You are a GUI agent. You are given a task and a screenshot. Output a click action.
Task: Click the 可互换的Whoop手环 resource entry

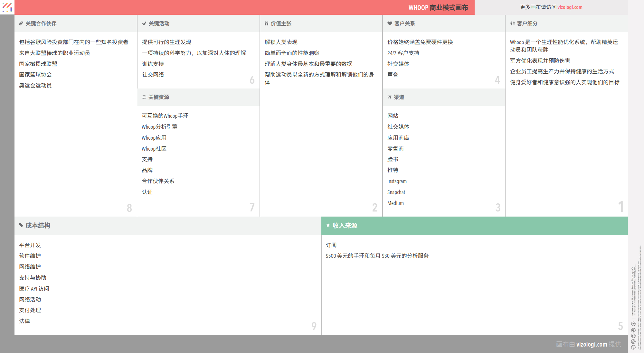point(165,116)
